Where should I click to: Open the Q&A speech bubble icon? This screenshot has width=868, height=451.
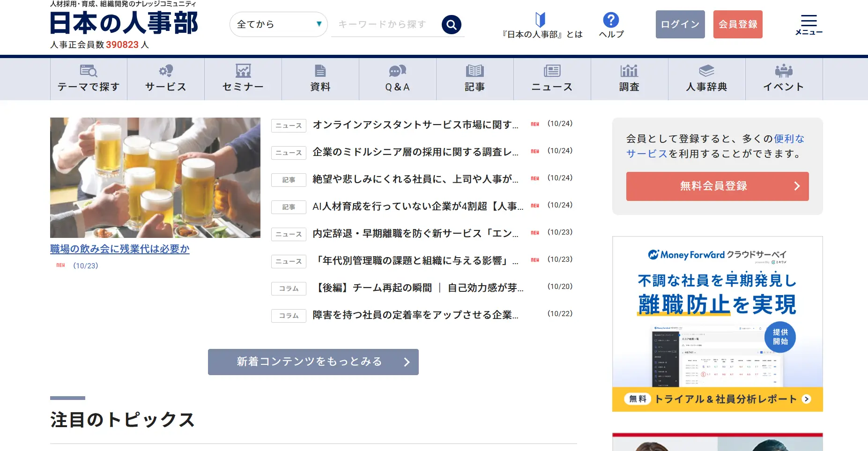397,71
